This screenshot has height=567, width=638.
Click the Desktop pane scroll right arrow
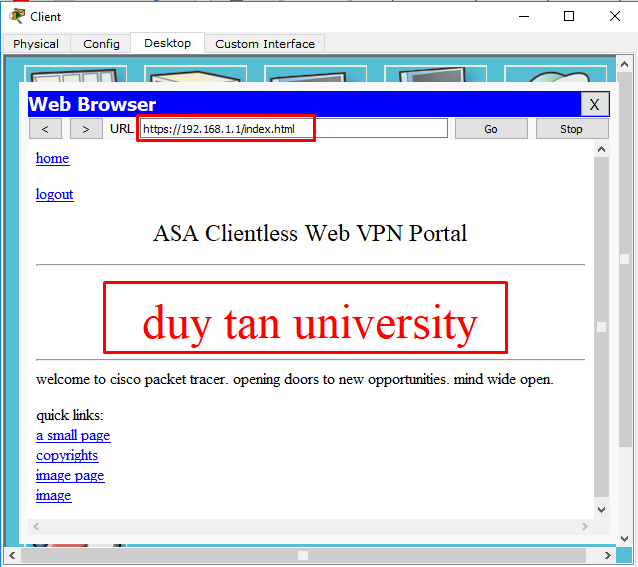pos(607,555)
